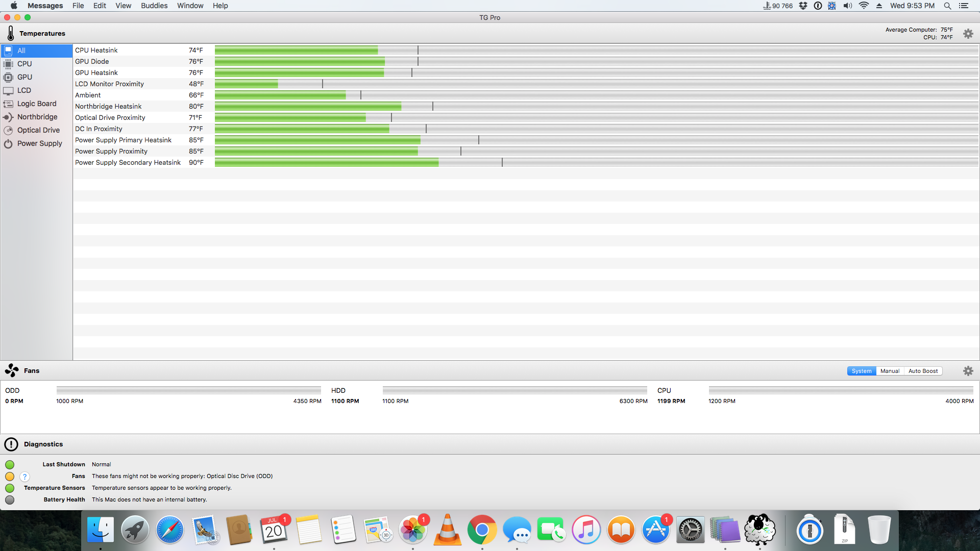This screenshot has height=551, width=980.
Task: Switch fan mode to System
Action: (861, 371)
